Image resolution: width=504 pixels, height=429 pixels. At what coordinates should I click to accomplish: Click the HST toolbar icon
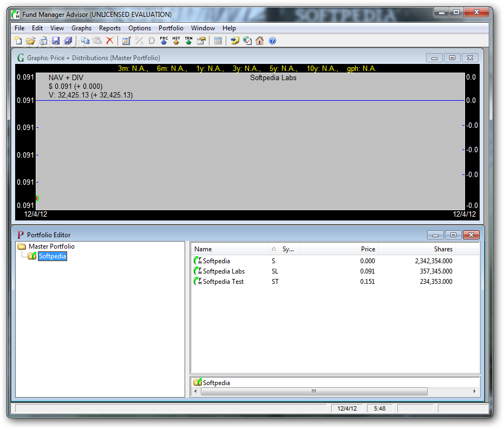pyautogui.click(x=176, y=41)
